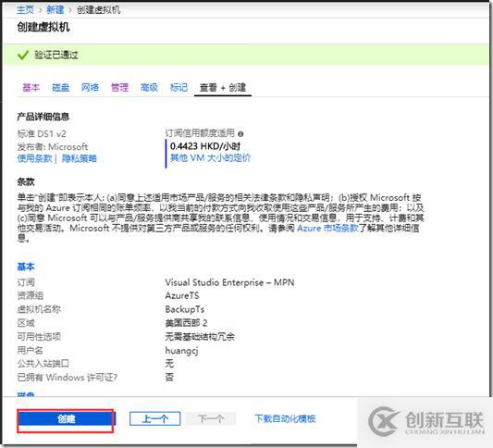Viewport: 493px width, 448px height.
Task: Click the 条款 heading
Action: tap(26, 181)
